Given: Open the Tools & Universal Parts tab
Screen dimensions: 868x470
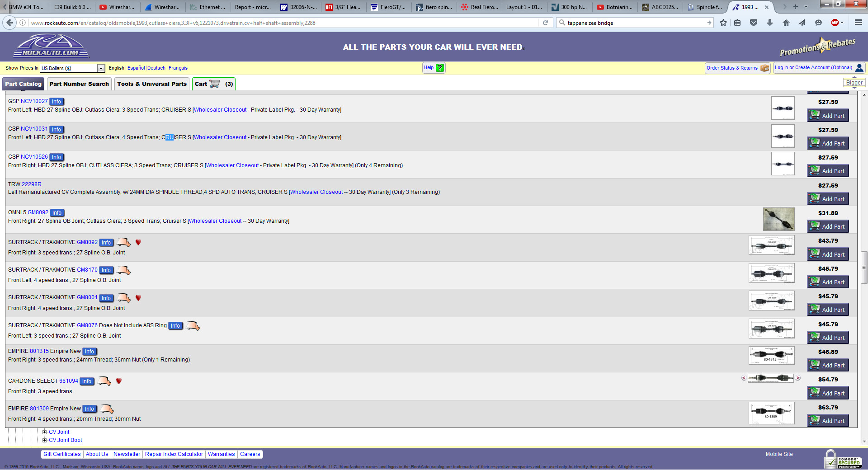Looking at the screenshot, I should pyautogui.click(x=151, y=84).
